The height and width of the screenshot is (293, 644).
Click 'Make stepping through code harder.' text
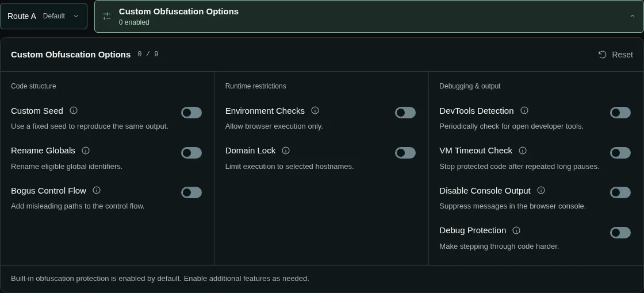coord(499,246)
